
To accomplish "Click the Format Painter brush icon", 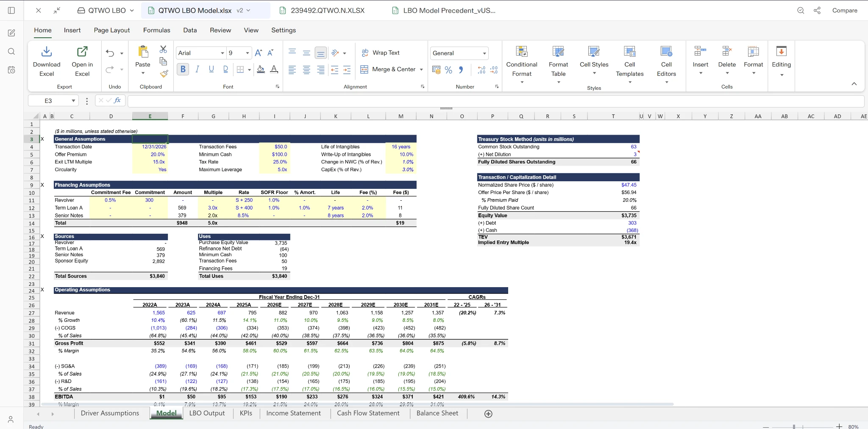I will tap(164, 74).
